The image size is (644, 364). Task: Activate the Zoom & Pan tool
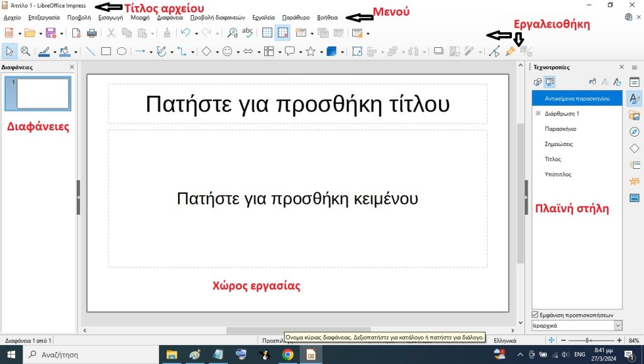[x=25, y=52]
